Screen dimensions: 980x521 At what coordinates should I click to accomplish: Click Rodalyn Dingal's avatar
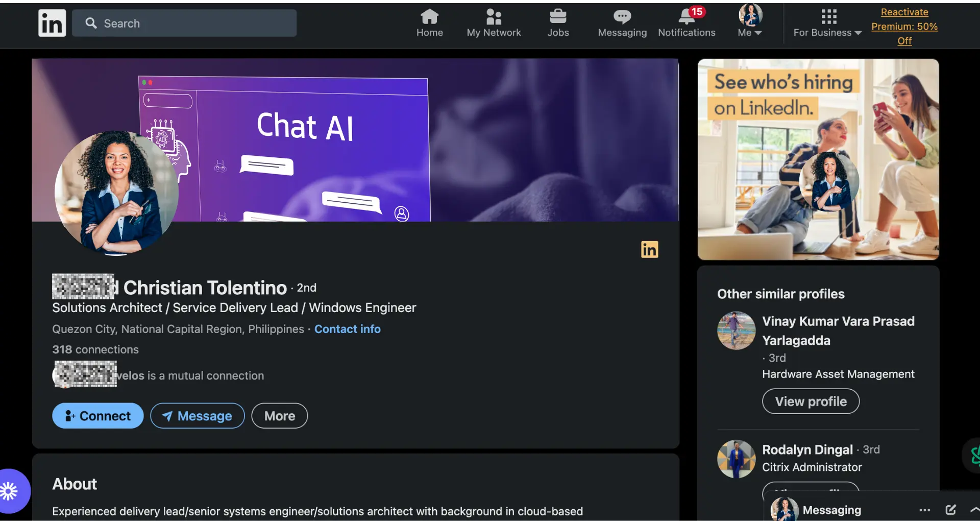pyautogui.click(x=736, y=459)
